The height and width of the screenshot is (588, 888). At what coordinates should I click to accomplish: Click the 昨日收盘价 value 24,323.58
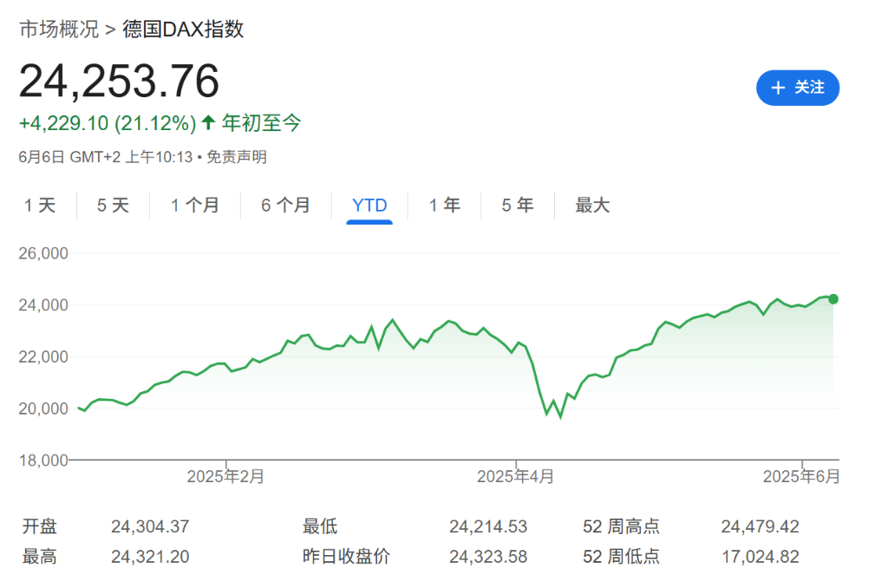click(488, 557)
